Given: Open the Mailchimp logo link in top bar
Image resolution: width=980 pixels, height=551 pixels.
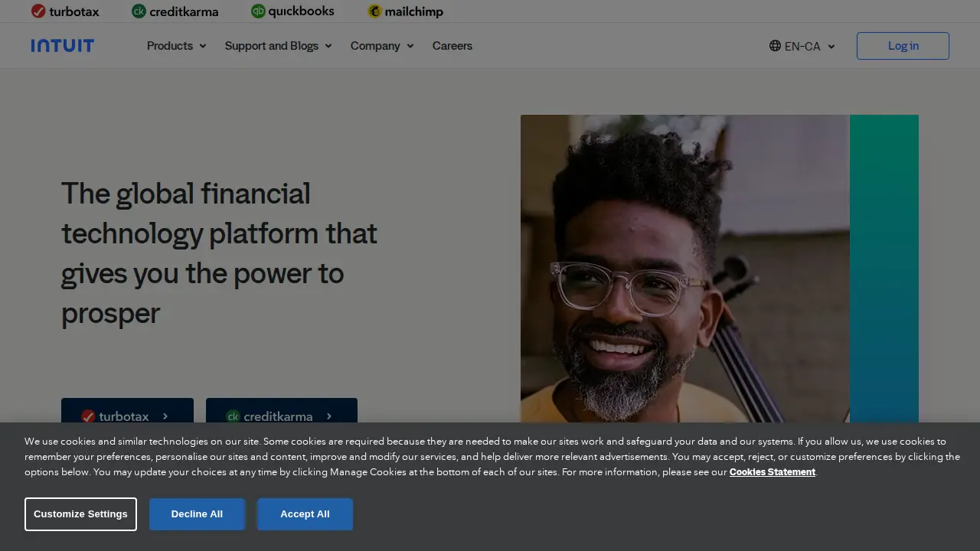Looking at the screenshot, I should pos(405,11).
